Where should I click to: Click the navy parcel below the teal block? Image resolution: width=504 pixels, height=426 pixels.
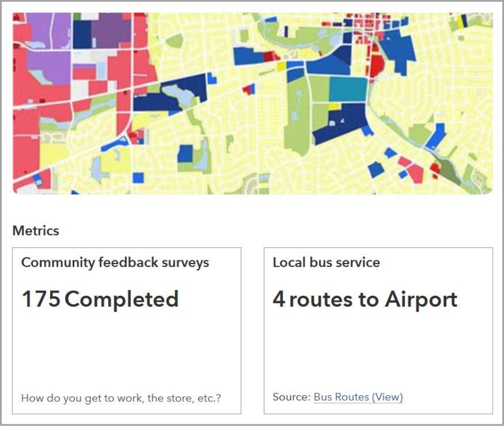339,124
